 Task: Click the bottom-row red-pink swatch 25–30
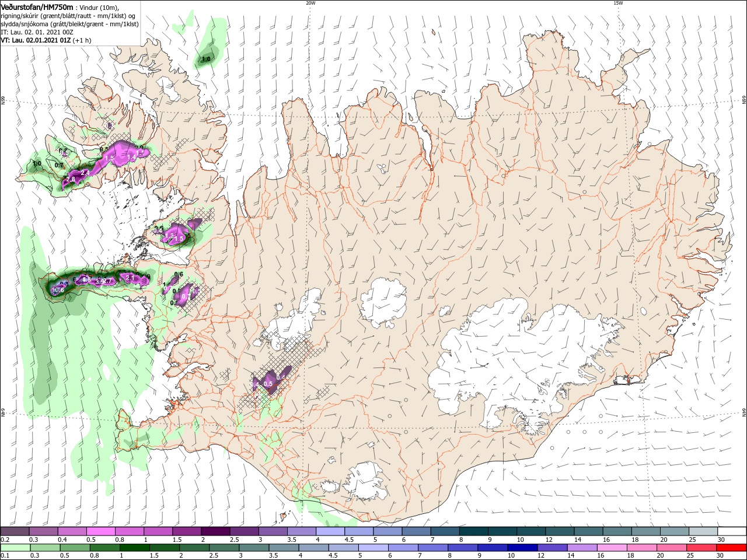701,548
